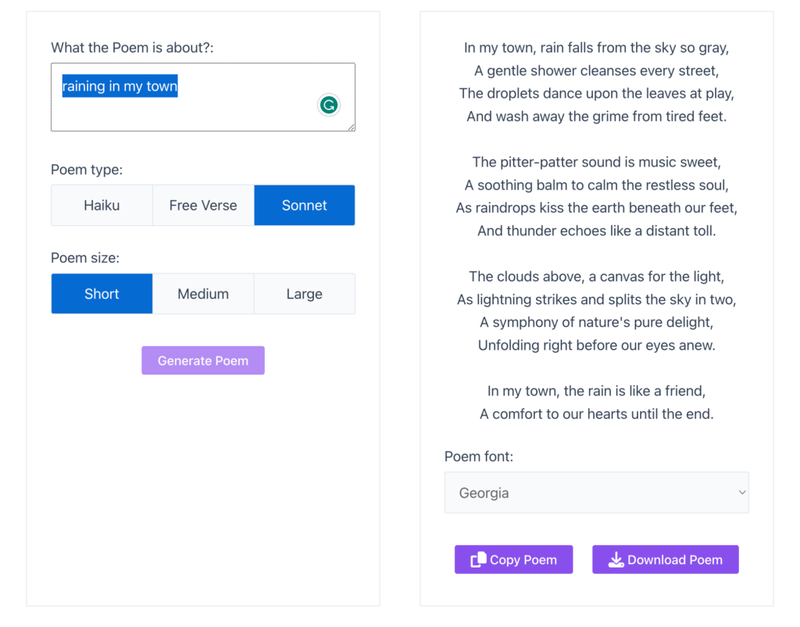Viewport: 800px width, 627px height.
Task: Click the empty area below the topic text
Action: [x=180, y=114]
